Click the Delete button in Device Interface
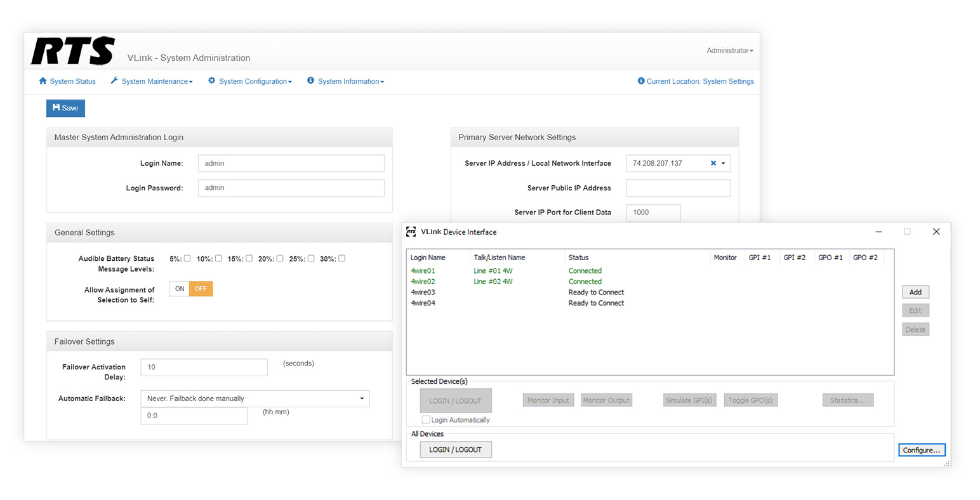The image size is (980, 500). click(915, 329)
